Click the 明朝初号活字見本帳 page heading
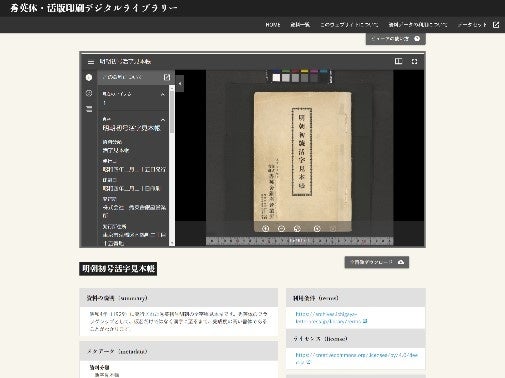The image size is (505, 378). 118,269
